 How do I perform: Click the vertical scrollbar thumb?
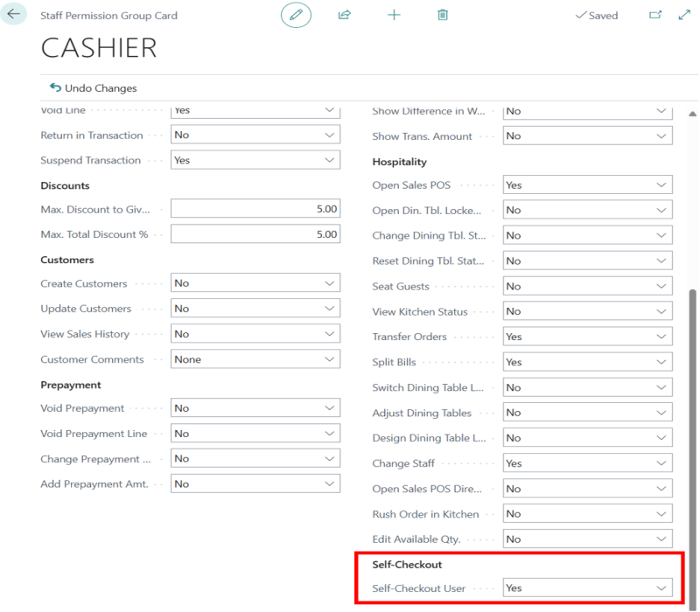pyautogui.click(x=693, y=437)
